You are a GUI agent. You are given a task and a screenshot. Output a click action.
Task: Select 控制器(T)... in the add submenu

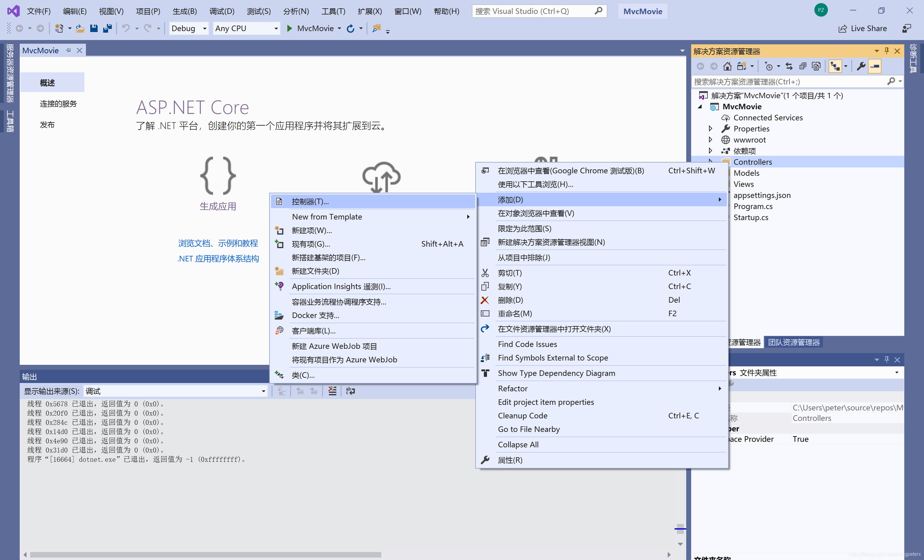coord(310,201)
